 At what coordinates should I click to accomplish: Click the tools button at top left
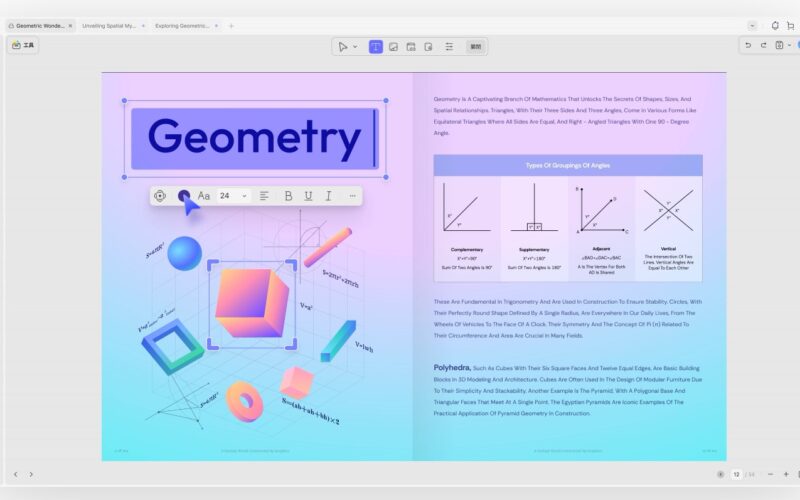point(22,45)
